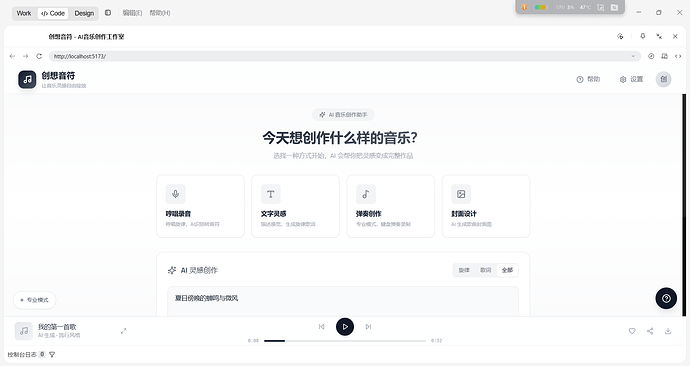This screenshot has height=366, width=690.
Task: Select the 歌词 filter tab
Action: coord(485,270)
